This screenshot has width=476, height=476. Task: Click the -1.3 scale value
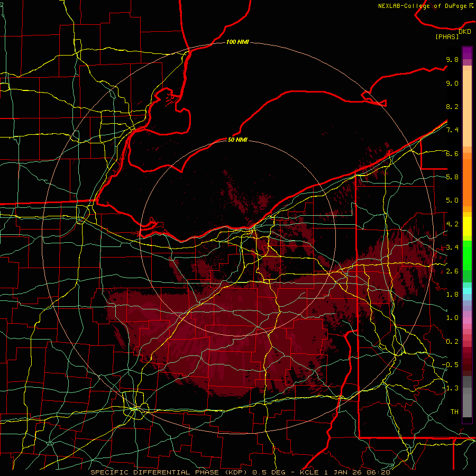coord(450,388)
